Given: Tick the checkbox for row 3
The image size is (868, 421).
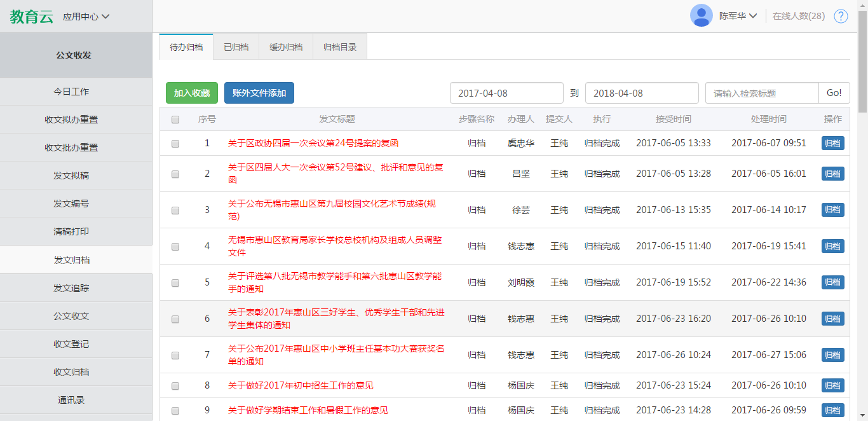Looking at the screenshot, I should point(175,210).
